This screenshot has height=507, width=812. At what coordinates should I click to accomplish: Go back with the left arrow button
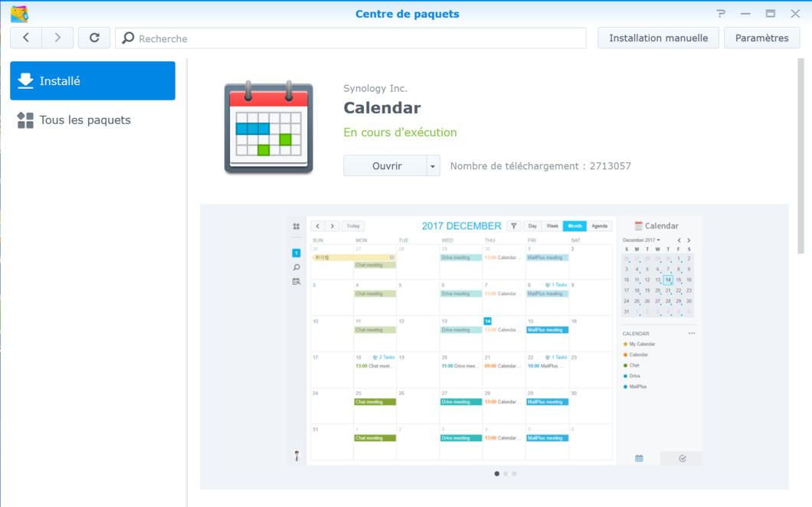coord(26,38)
